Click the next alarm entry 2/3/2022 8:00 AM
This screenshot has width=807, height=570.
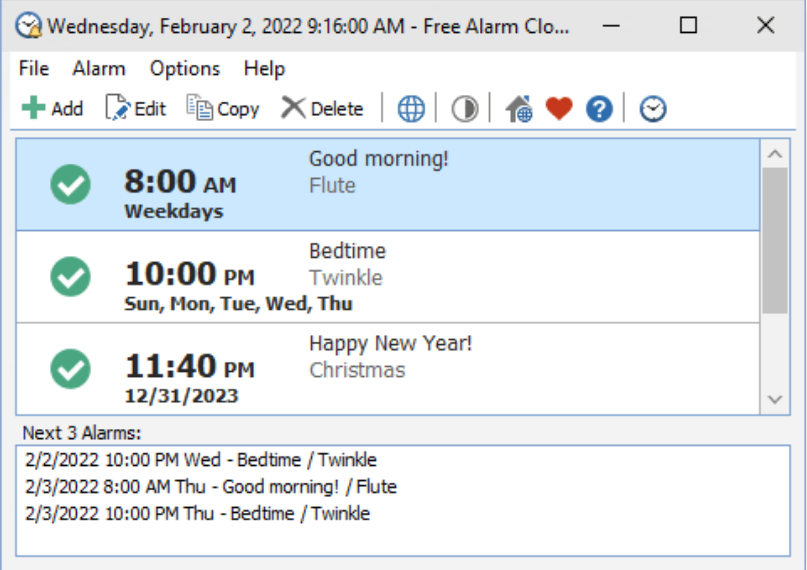point(211,487)
